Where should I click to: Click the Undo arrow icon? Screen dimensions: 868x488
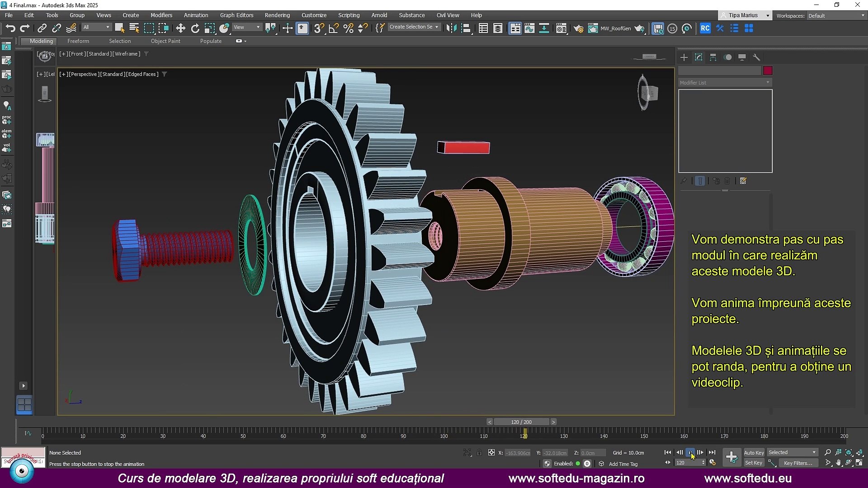coord(10,28)
